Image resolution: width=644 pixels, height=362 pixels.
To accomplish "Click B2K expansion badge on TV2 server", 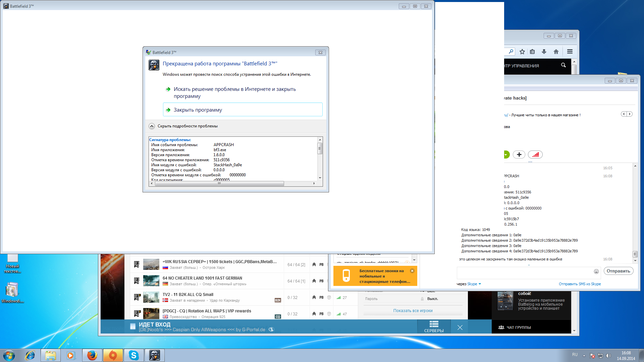I will (x=278, y=300).
